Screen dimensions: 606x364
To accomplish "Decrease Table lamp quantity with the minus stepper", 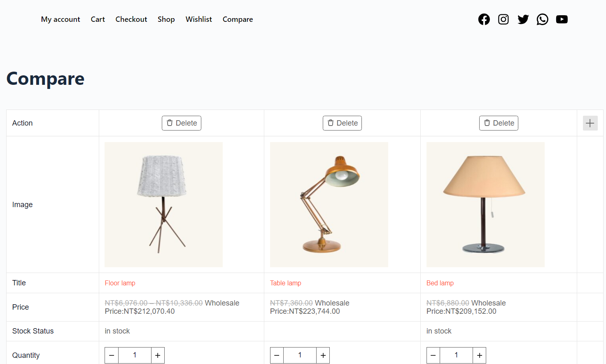I will click(x=277, y=355).
